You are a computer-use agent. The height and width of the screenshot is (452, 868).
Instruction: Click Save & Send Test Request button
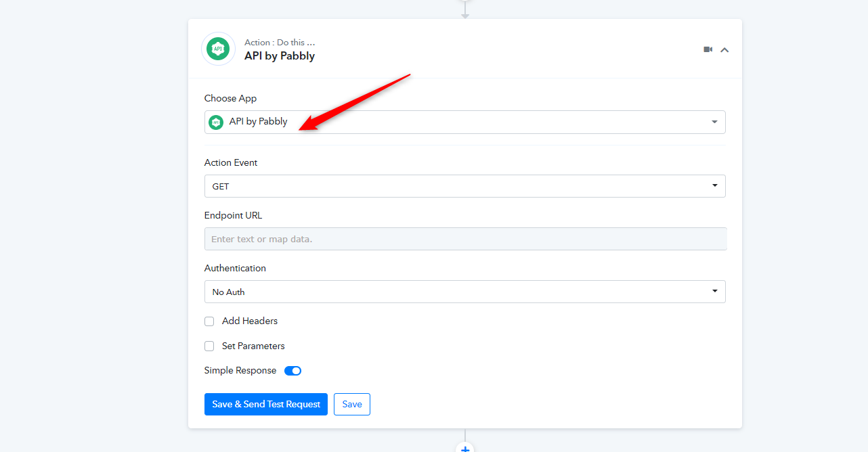[x=266, y=404]
